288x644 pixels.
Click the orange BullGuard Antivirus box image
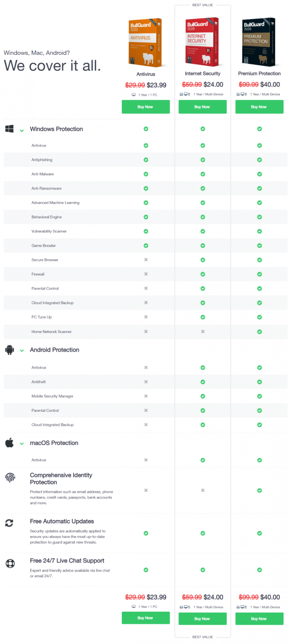(145, 42)
